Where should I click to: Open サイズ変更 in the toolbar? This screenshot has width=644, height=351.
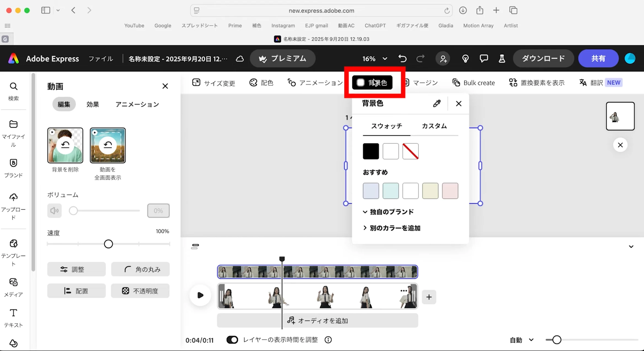(x=214, y=83)
